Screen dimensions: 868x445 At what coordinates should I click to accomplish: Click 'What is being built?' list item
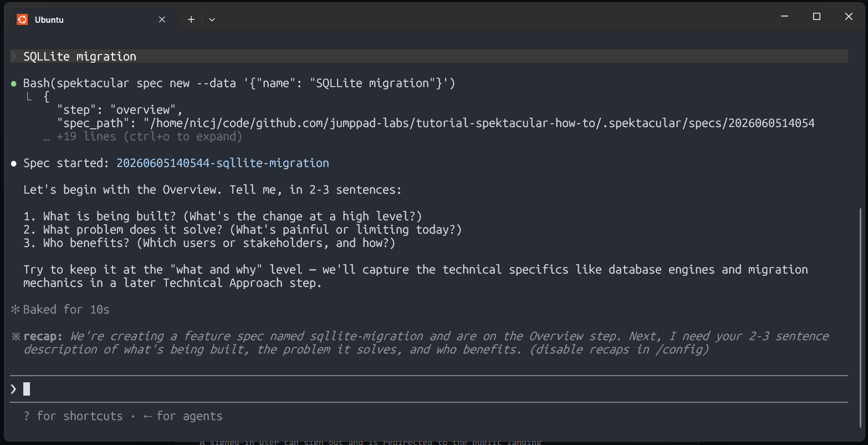[x=223, y=216]
